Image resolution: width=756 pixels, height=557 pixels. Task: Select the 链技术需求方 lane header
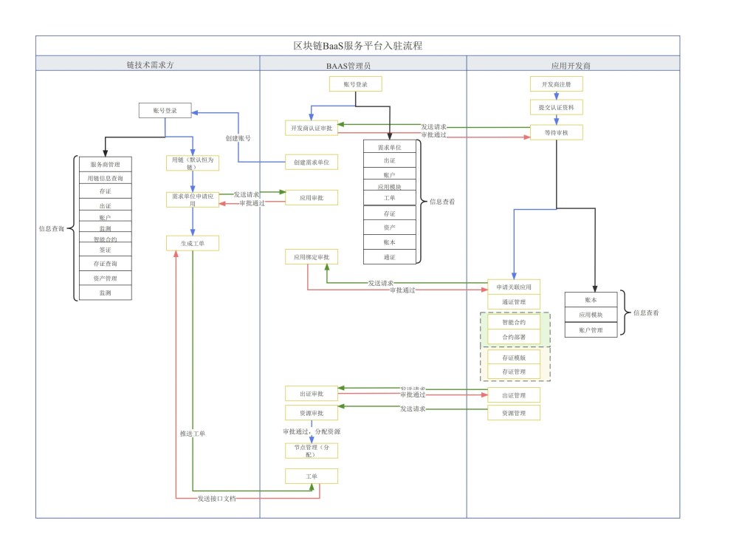[x=148, y=64]
